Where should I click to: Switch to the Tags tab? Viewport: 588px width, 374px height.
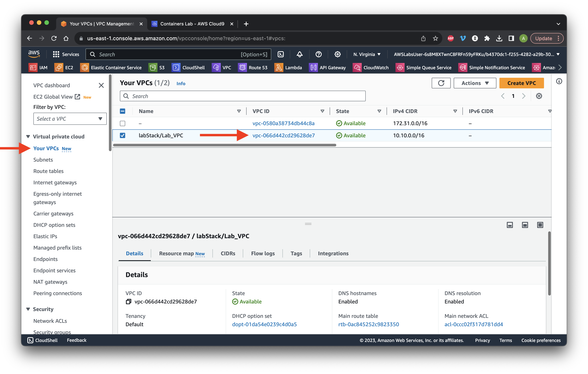tap(296, 253)
